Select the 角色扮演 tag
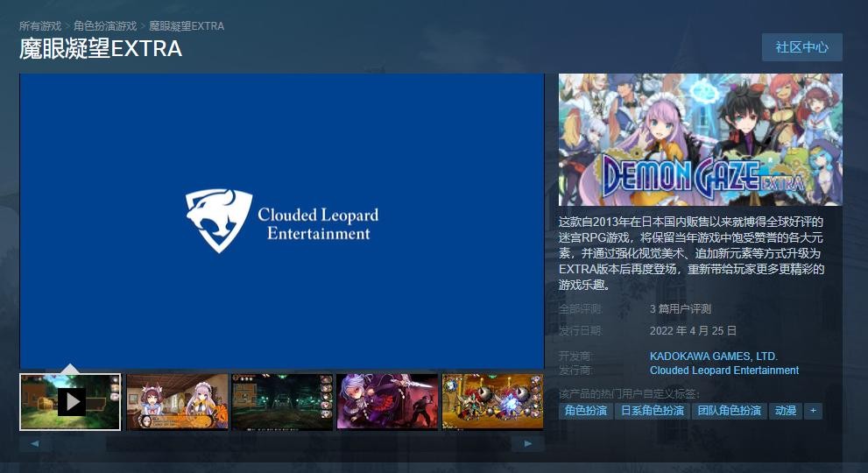The width and height of the screenshot is (868, 473). coord(586,411)
